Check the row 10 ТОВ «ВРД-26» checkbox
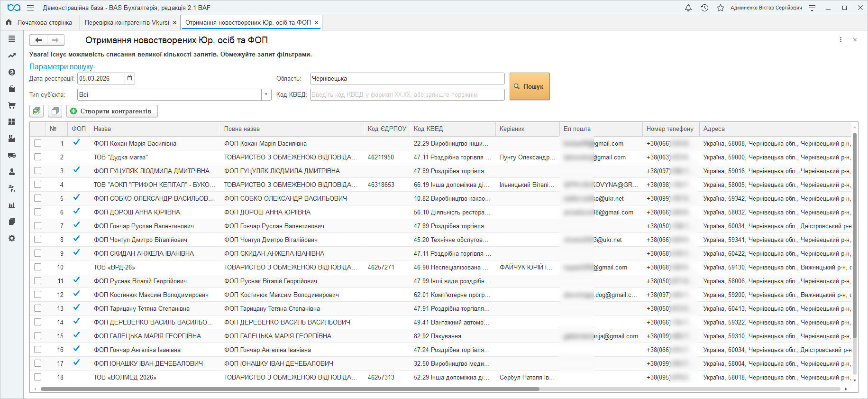 coord(38,267)
